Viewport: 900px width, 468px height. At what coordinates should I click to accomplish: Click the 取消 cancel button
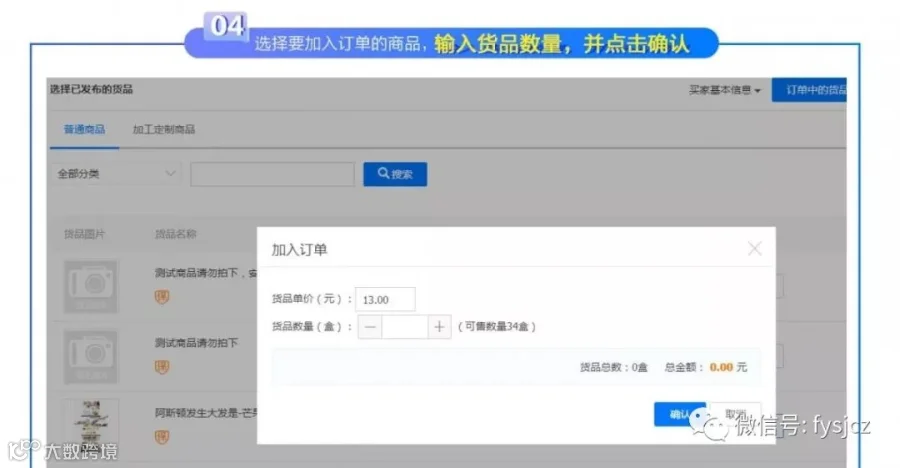click(x=735, y=414)
